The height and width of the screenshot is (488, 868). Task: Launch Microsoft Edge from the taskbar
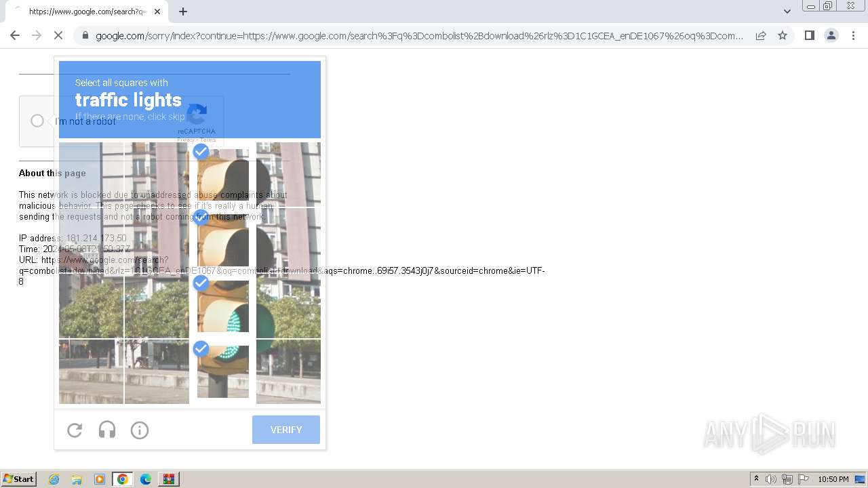point(146,479)
